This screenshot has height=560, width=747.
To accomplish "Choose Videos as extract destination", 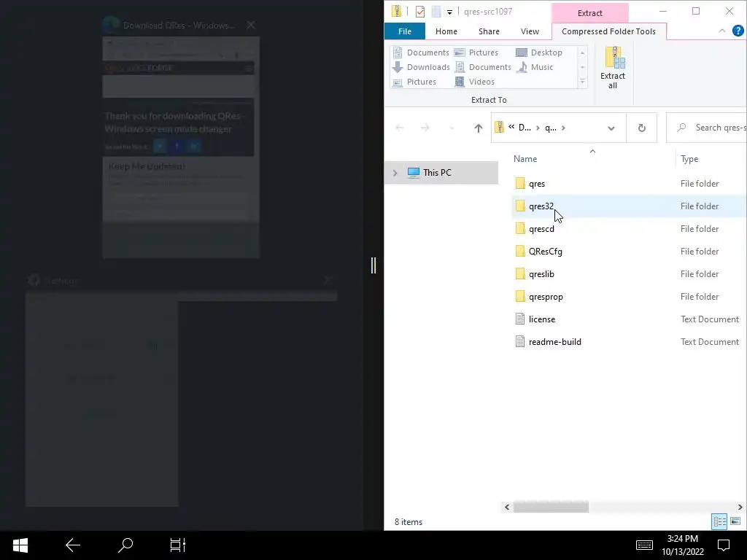I will (474, 82).
